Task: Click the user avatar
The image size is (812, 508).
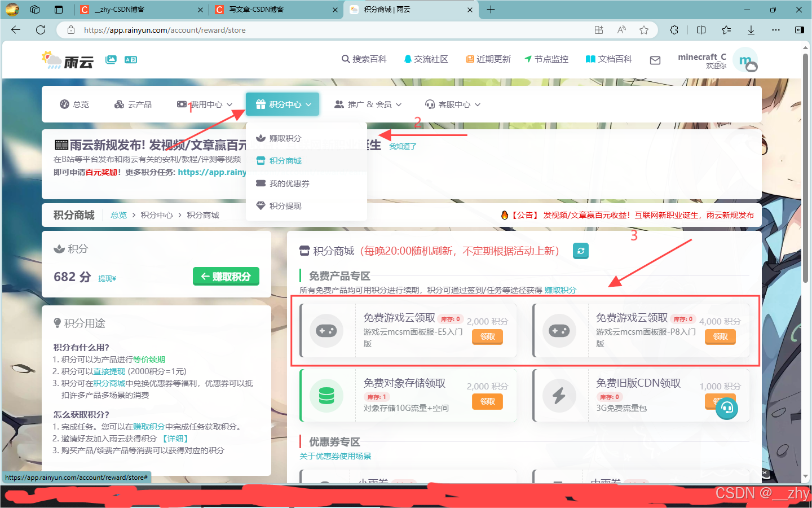Action: (x=746, y=60)
